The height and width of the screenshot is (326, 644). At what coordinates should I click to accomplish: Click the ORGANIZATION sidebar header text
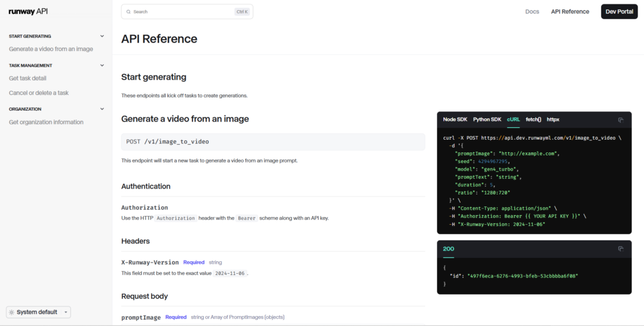tap(25, 109)
